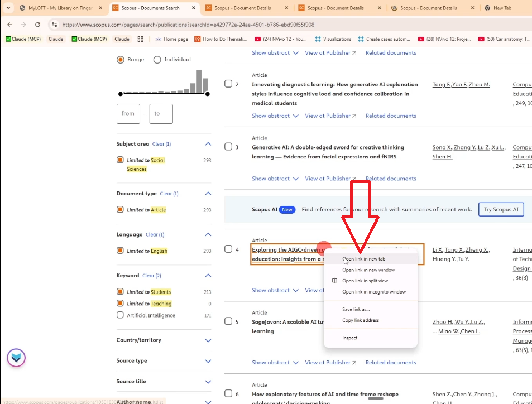Expand the Source title filter
Viewport: 532px width, 404px height.
208,382
